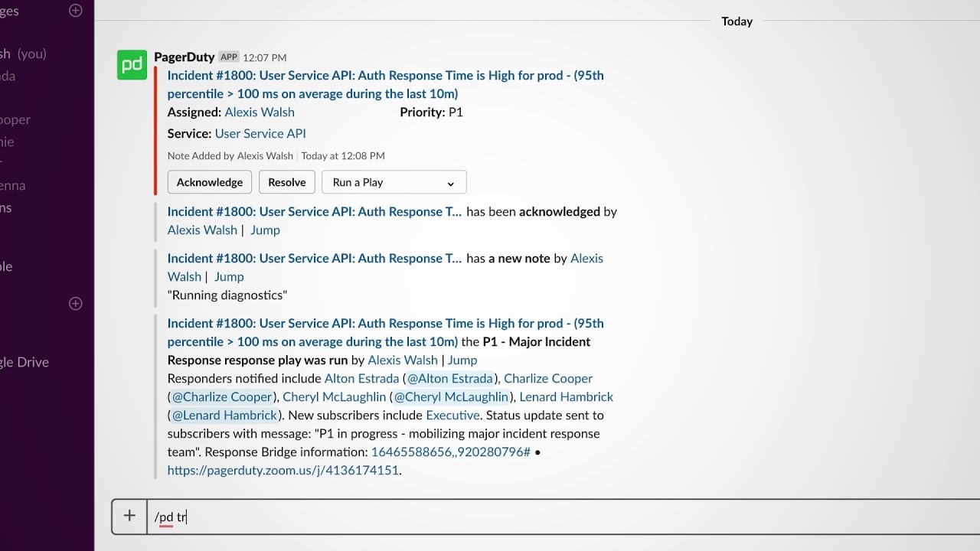Screen dimensions: 980x551
Task: Select the 'ooper' direct message in sidebar
Action: coord(15,119)
